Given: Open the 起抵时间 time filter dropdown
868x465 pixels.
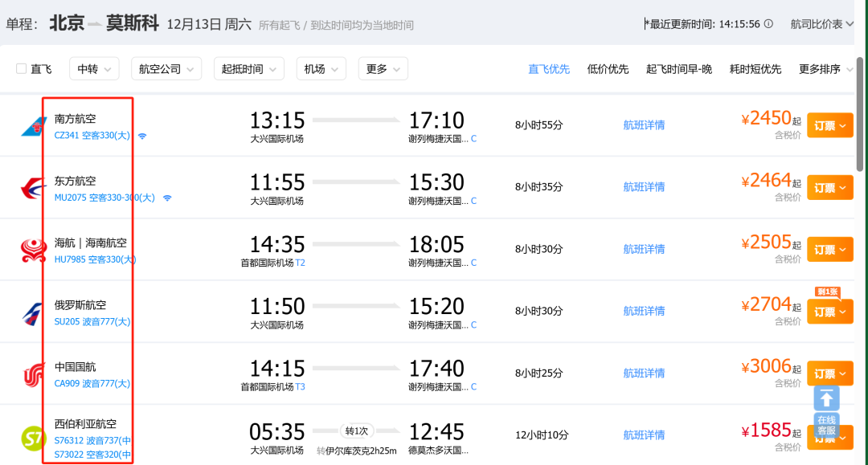Looking at the screenshot, I should [x=249, y=68].
